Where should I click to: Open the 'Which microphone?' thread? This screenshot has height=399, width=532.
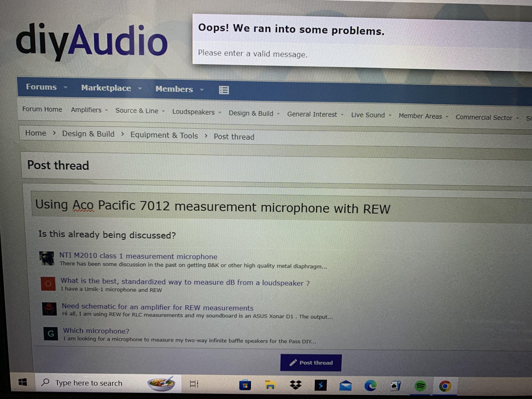pos(96,331)
